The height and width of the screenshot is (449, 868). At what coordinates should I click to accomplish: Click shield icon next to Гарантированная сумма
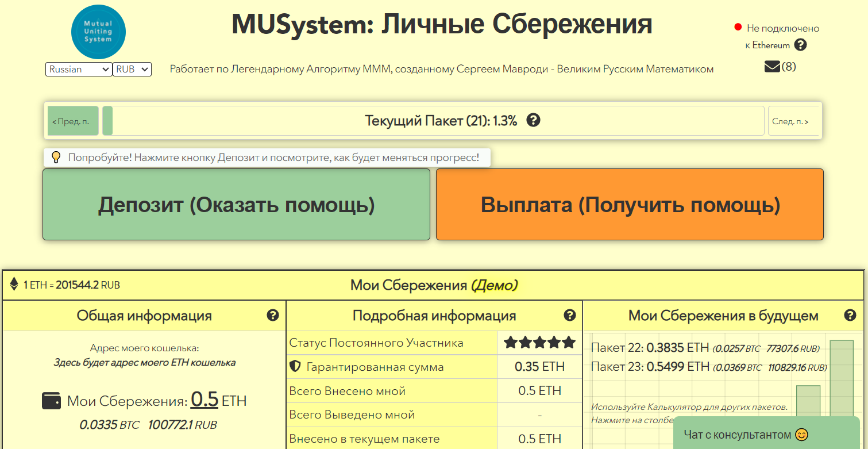[295, 366]
